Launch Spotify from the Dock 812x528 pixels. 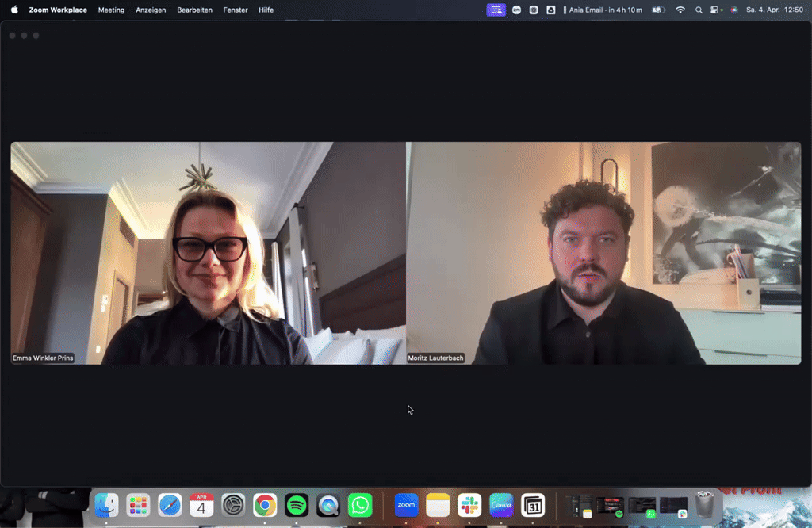296,505
